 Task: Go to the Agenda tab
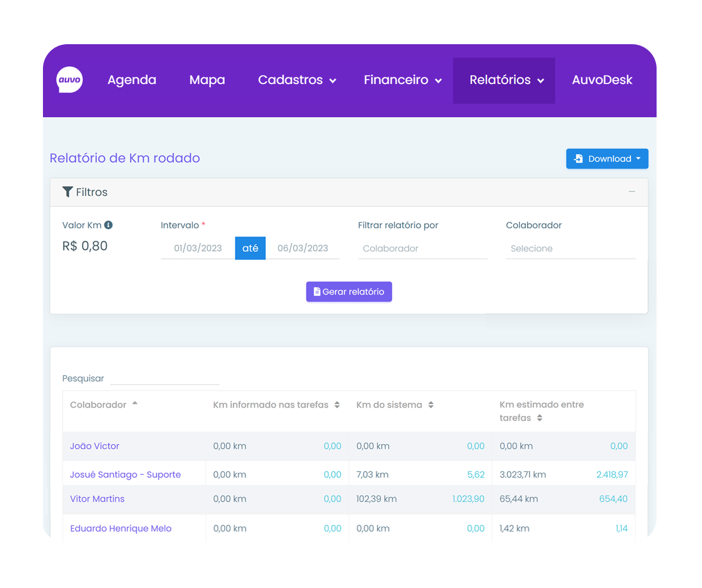132,80
